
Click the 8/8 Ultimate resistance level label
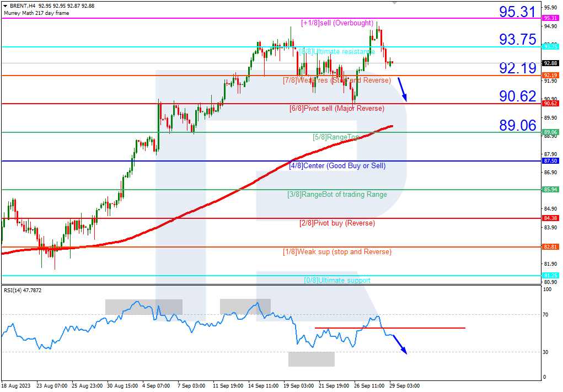coord(337,52)
